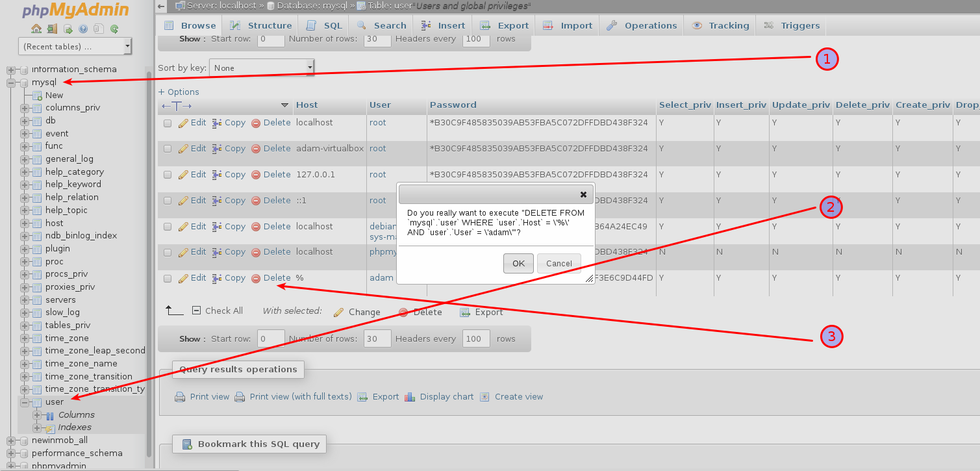This screenshot has height=471, width=980.
Task: Switch to the Structure tab
Action: click(x=260, y=25)
